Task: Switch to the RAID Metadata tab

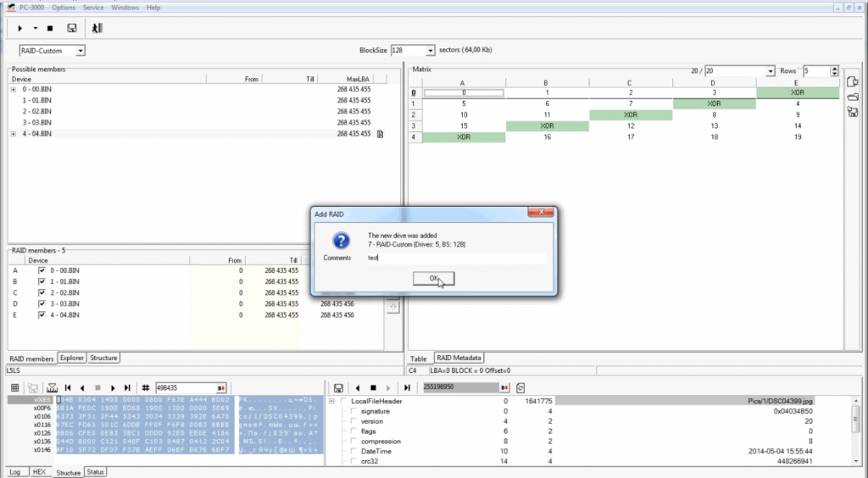Action: 459,358
